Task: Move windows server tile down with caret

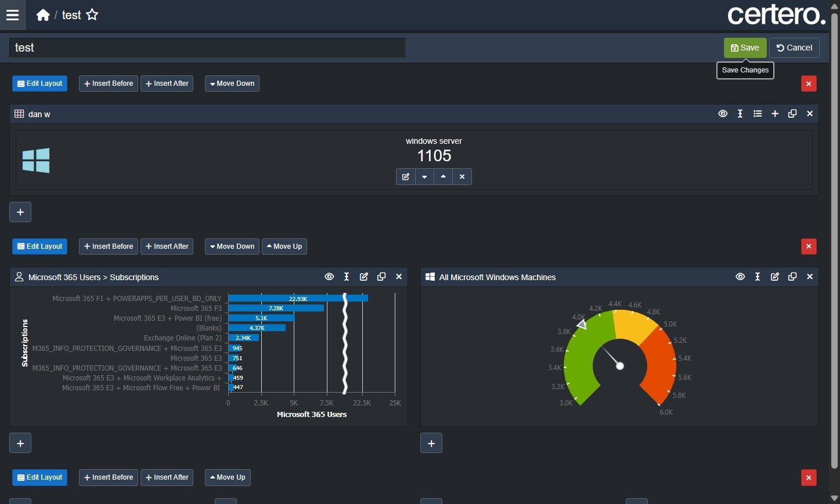Action: point(424,176)
